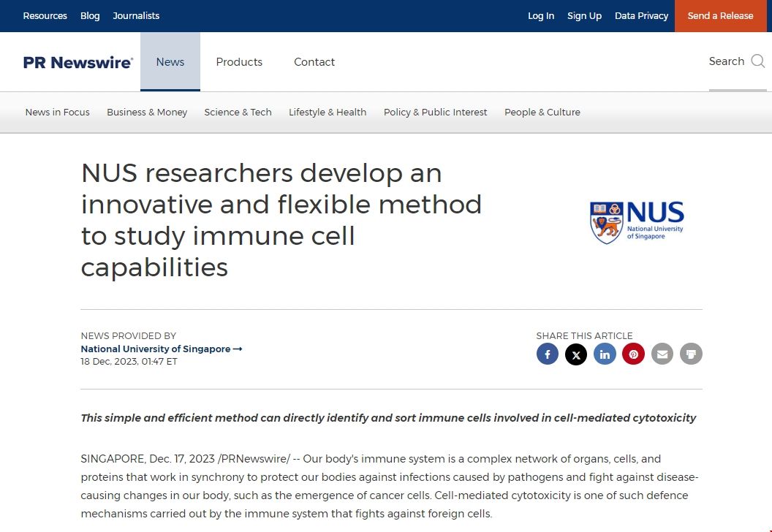772x532 pixels.
Task: Visit the Journalists page
Action: point(136,16)
